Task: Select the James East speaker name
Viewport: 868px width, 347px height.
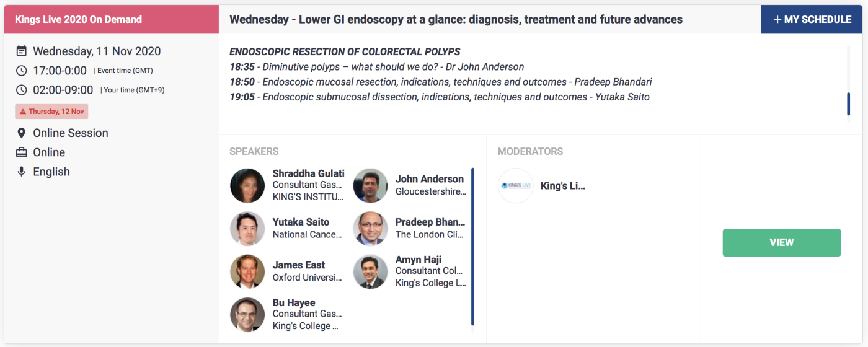Action: point(299,265)
